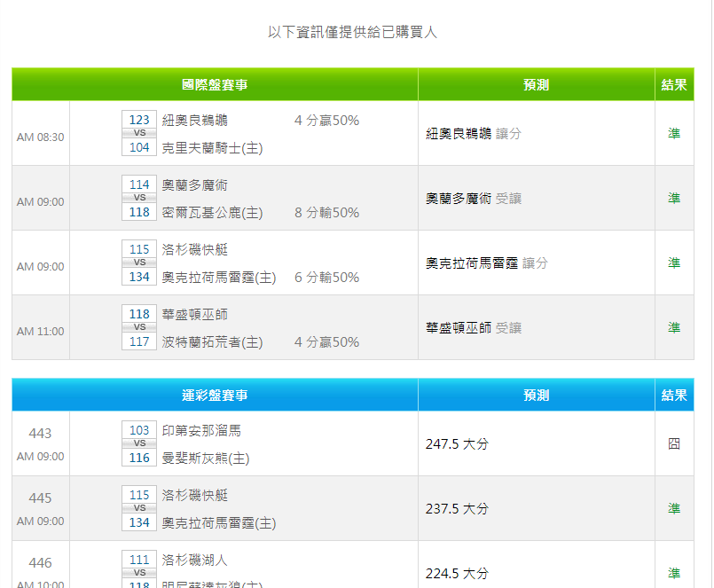Click the prediction "華盛頓巫師 受讓"

pos(474,327)
